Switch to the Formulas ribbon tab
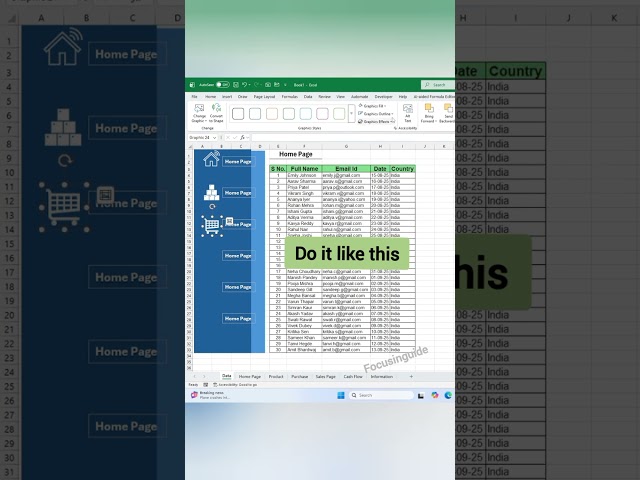 pyautogui.click(x=289, y=97)
